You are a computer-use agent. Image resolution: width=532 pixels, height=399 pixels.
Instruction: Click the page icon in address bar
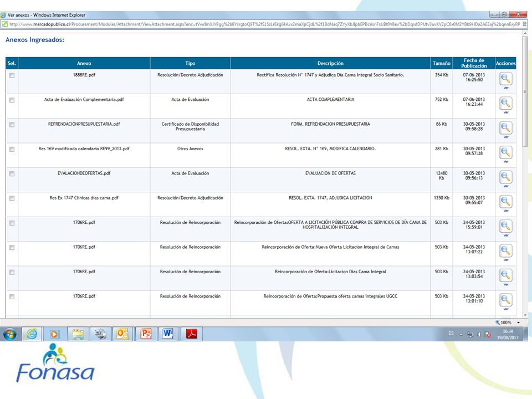[x=4, y=24]
